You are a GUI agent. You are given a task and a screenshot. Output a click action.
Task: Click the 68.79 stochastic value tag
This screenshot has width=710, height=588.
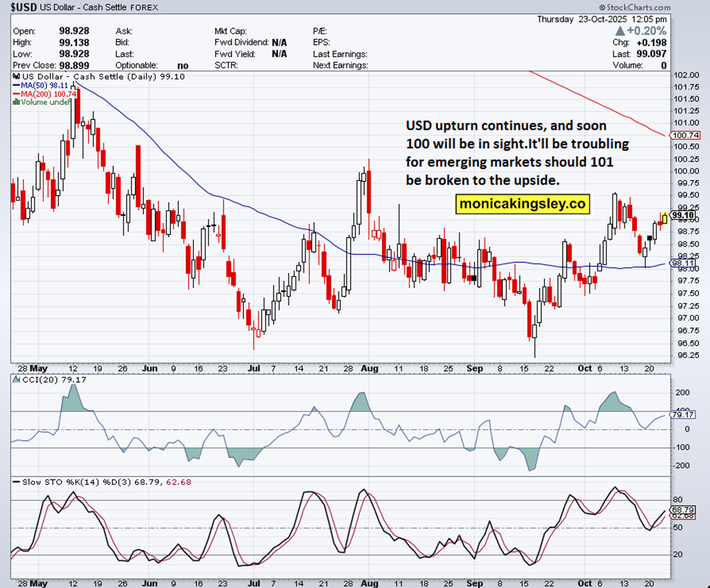(x=682, y=510)
